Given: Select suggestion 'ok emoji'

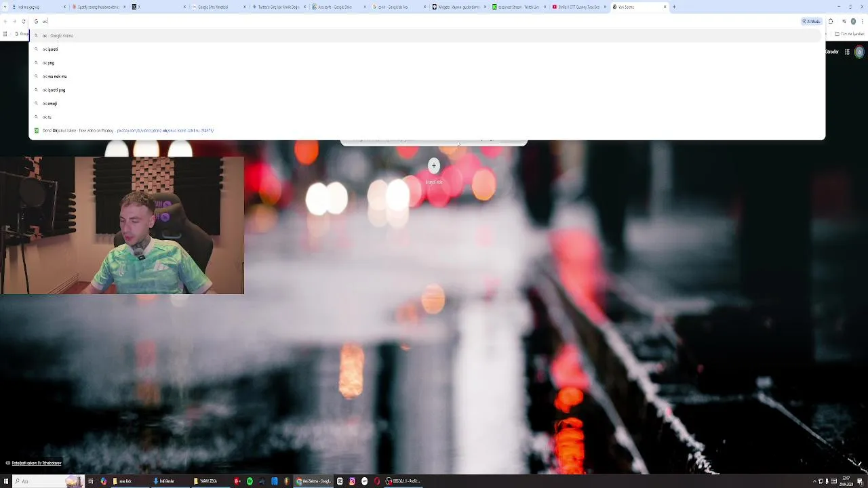Looking at the screenshot, I should [x=427, y=103].
